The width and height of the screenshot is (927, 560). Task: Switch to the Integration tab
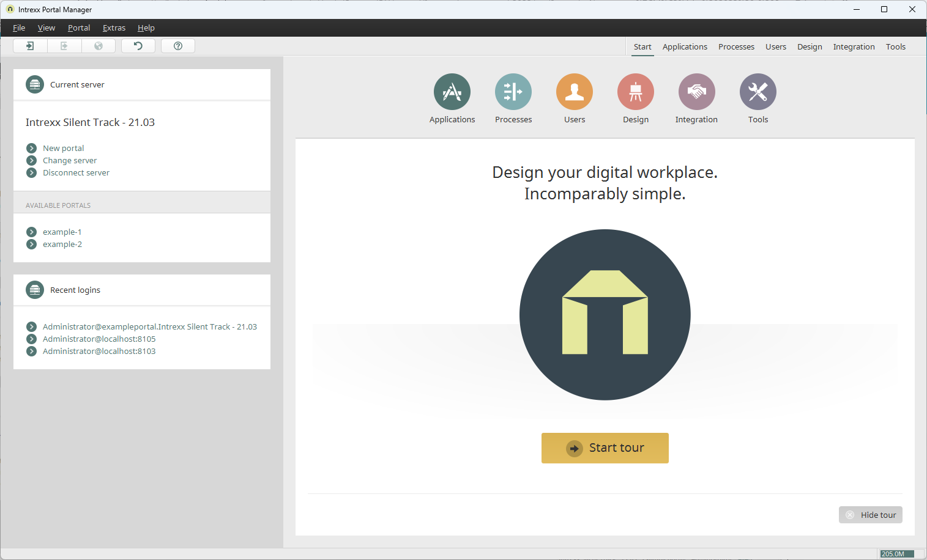click(854, 46)
